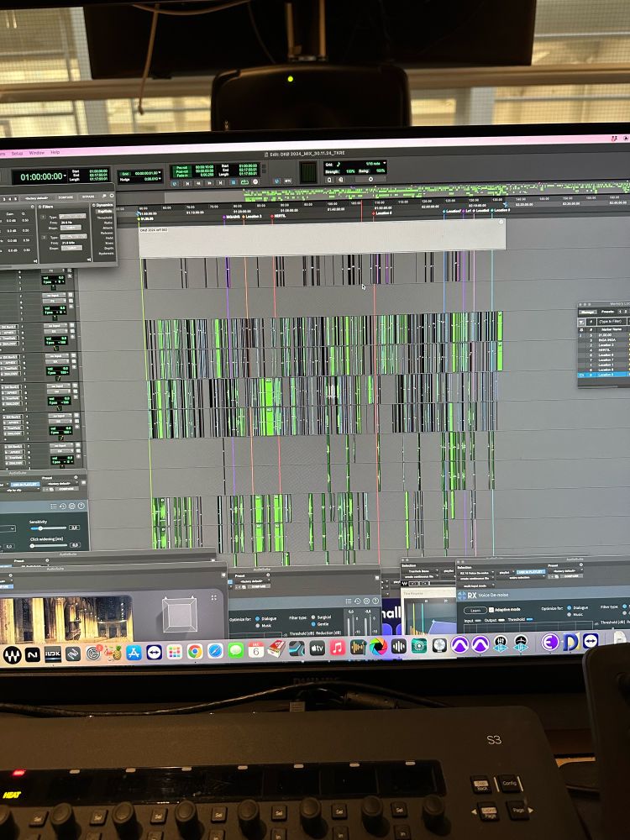
Task: Open the second filter Type dropdown
Action: click(73, 236)
